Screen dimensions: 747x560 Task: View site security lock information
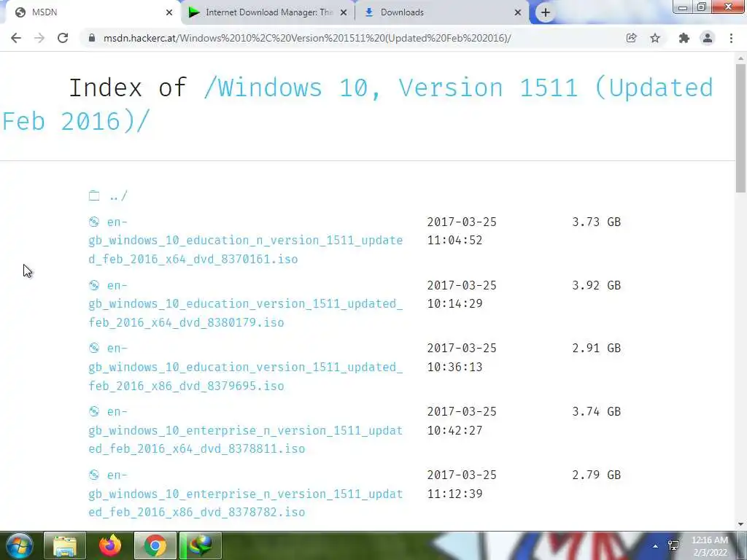click(92, 38)
